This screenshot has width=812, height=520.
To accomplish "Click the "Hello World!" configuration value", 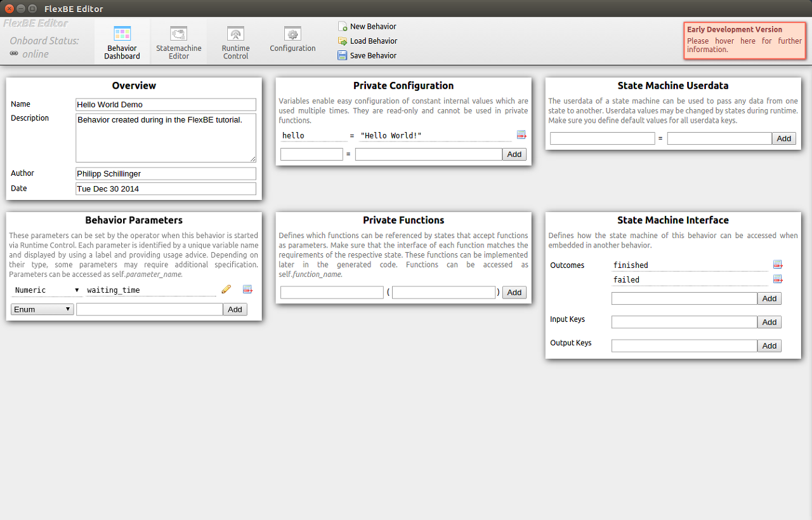I will [435, 136].
